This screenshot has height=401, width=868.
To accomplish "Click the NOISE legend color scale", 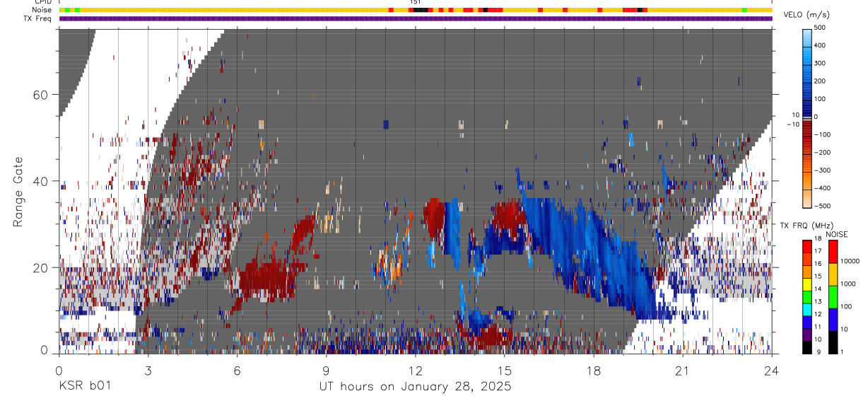I will click(x=833, y=296).
